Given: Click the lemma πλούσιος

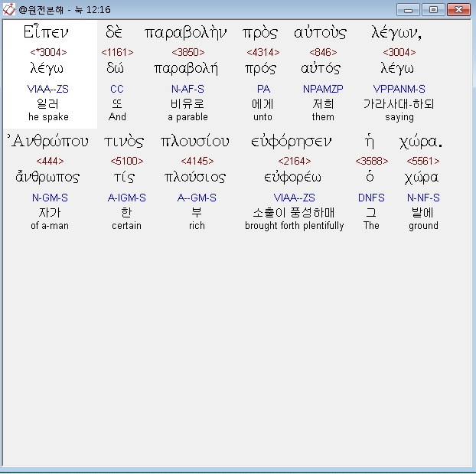Looking at the screenshot, I should (195, 178).
